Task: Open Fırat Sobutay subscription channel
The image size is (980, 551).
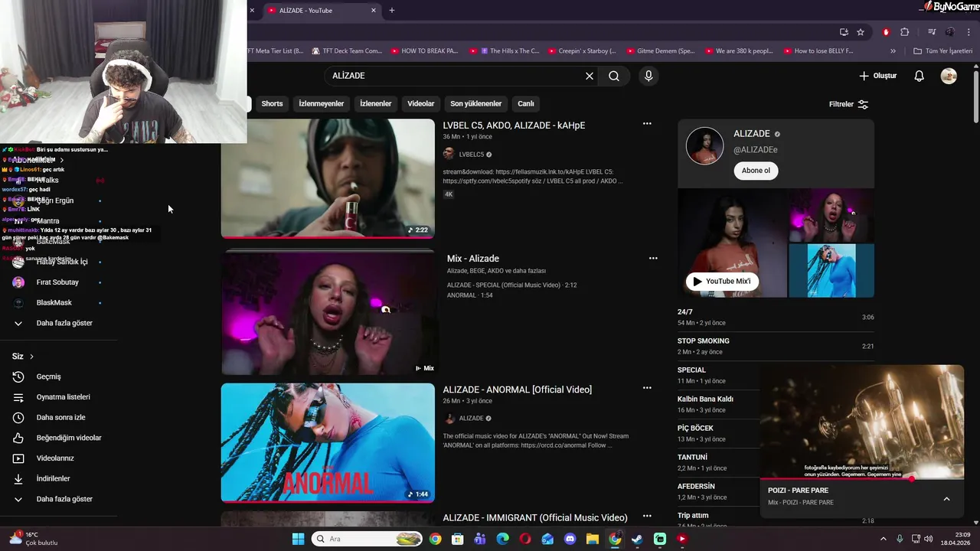Action: point(57,282)
